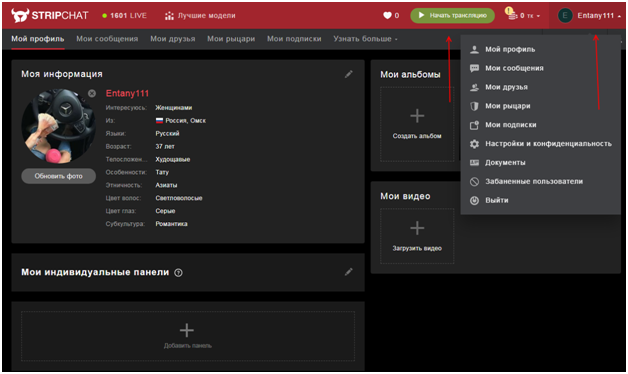Open the Мои рыцари tab

231,39
